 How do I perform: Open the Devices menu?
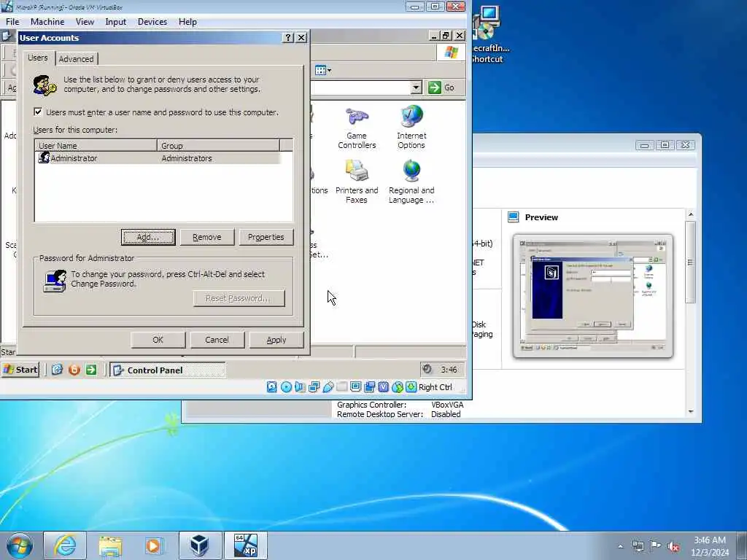pyautogui.click(x=152, y=21)
